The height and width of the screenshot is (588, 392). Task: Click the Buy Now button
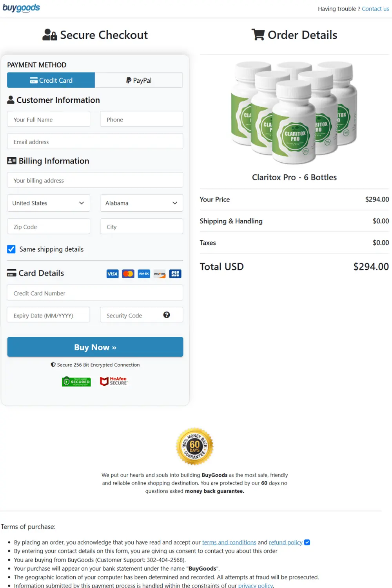(x=95, y=347)
